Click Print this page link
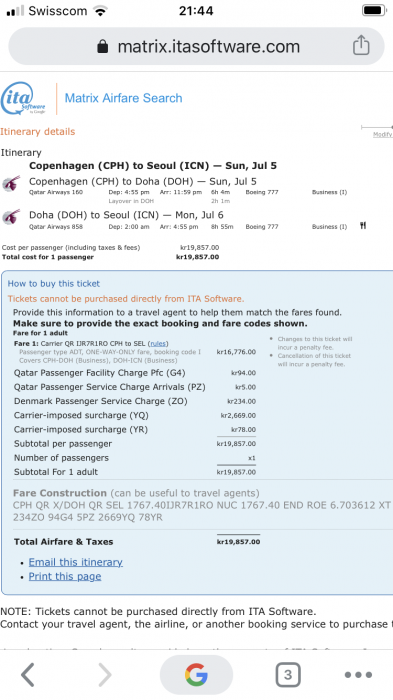Screen dimensions: 393x700 [65, 576]
